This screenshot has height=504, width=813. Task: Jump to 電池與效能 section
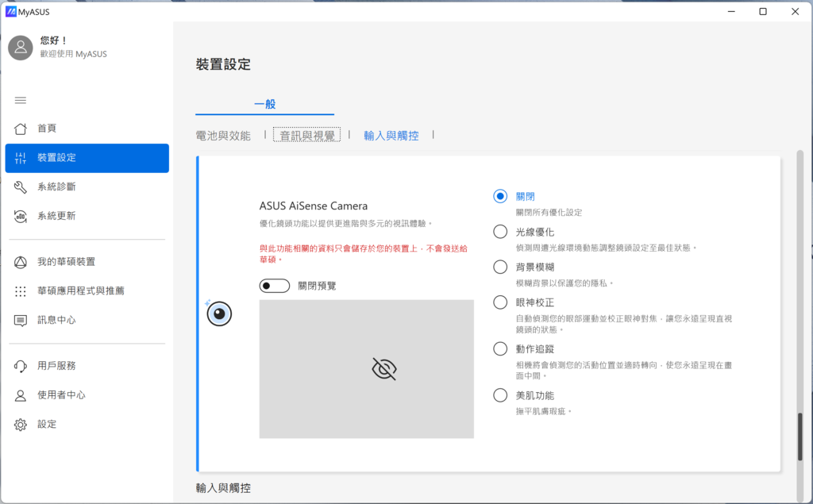tap(223, 136)
